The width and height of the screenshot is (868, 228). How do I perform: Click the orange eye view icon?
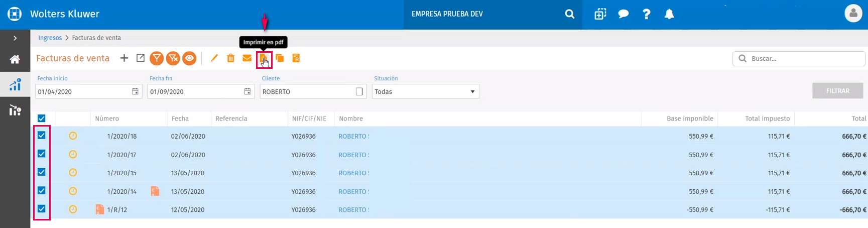pos(189,58)
